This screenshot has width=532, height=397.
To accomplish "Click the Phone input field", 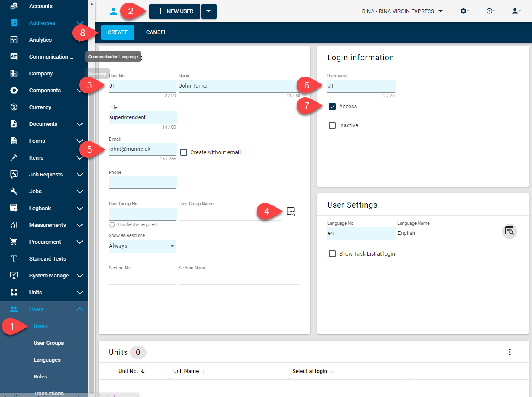I will (142, 182).
